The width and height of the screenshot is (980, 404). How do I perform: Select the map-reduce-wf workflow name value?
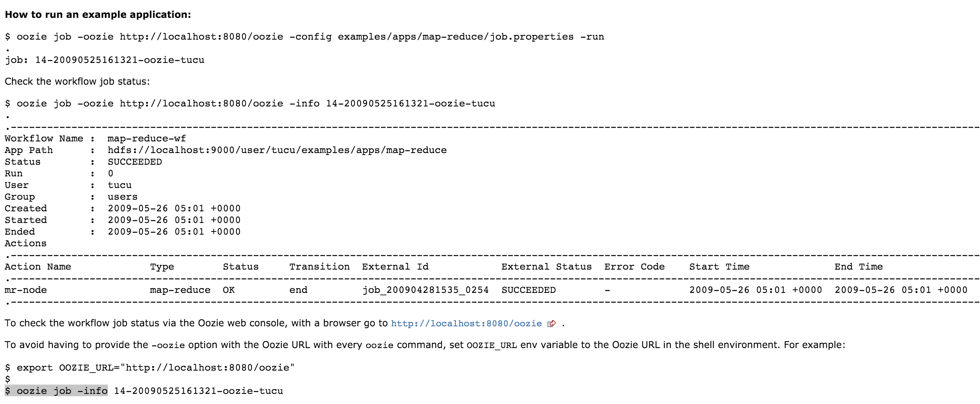pyautogui.click(x=146, y=139)
